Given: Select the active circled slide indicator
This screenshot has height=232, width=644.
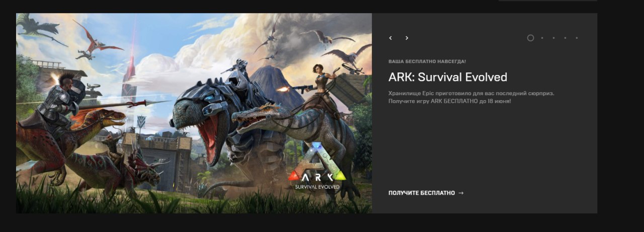Looking at the screenshot, I should [x=530, y=38].
